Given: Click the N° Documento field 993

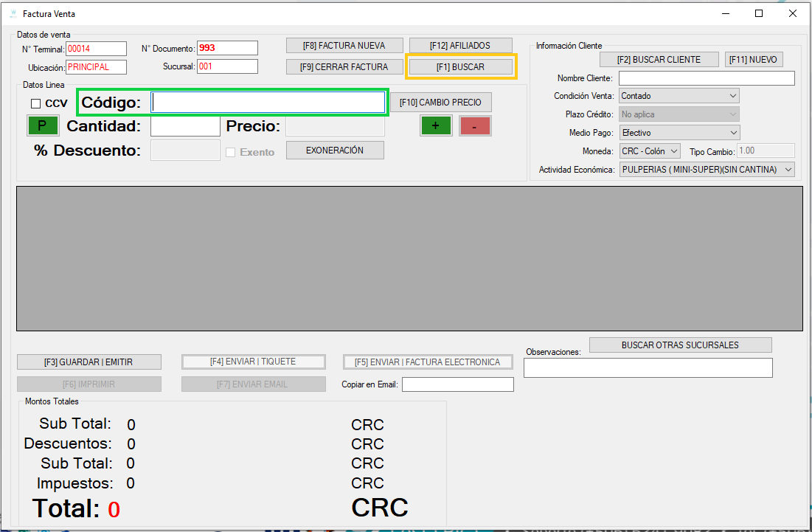Looking at the screenshot, I should click(227, 48).
